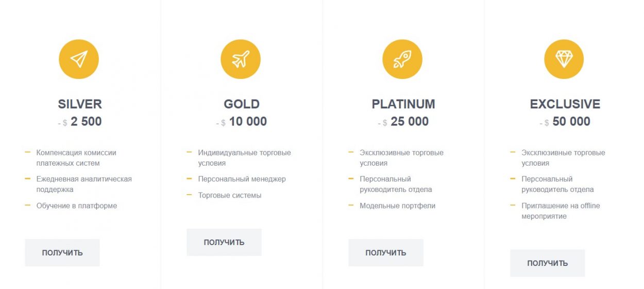
Task: Click ПОЛУЧИТЬ button under the GOLD plan
Action: [x=224, y=242]
